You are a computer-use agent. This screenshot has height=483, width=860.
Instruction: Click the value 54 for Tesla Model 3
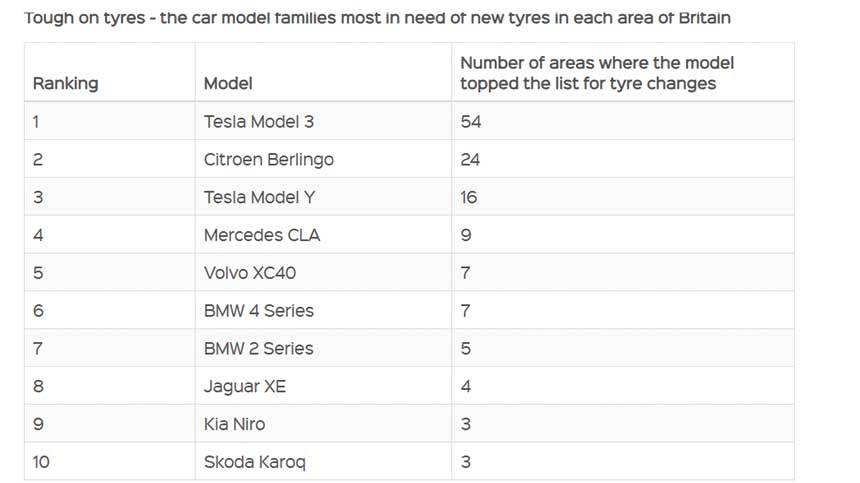coord(471,122)
